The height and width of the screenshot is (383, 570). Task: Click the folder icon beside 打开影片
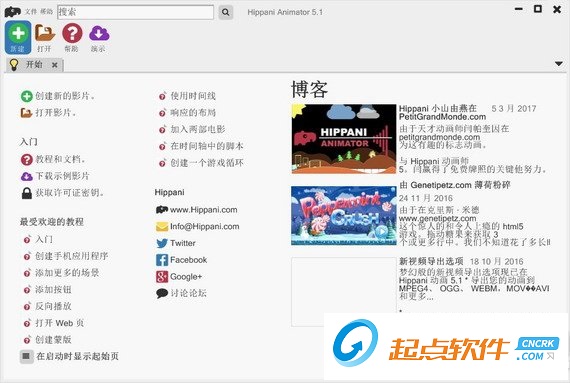[27, 113]
